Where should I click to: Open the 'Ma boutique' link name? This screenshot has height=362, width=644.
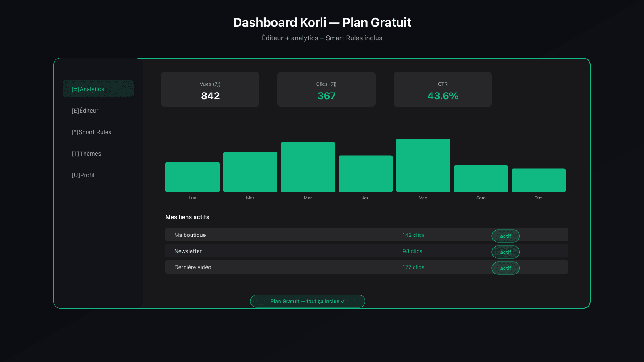[x=190, y=235]
